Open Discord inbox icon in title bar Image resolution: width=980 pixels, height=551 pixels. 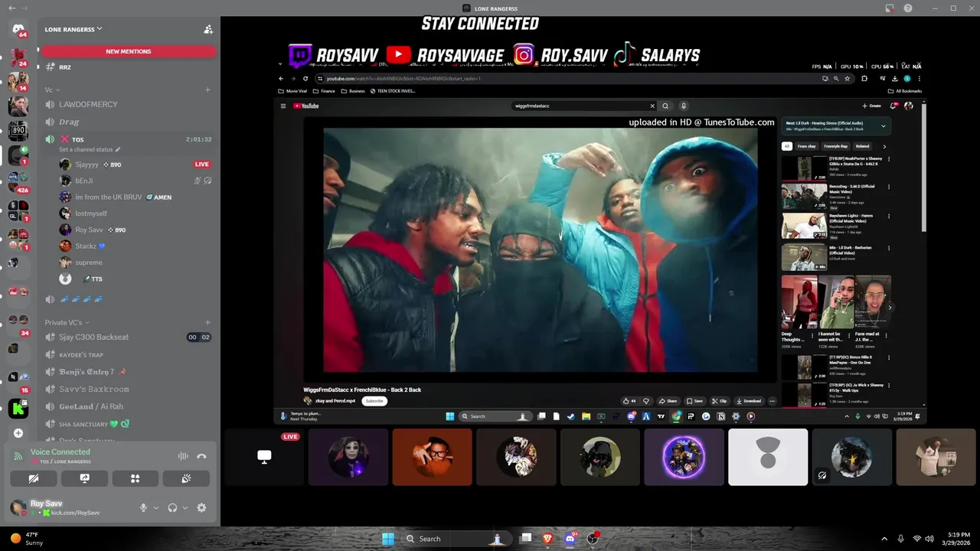click(890, 8)
